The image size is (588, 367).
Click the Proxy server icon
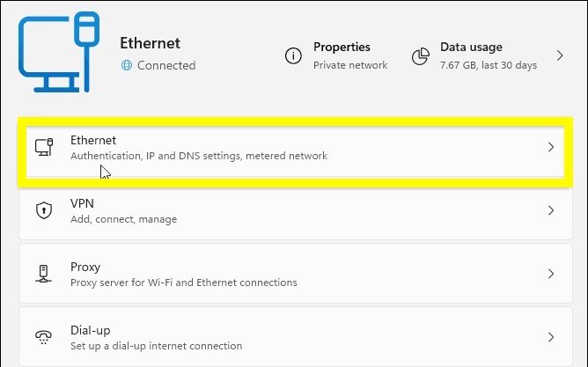pyautogui.click(x=43, y=274)
